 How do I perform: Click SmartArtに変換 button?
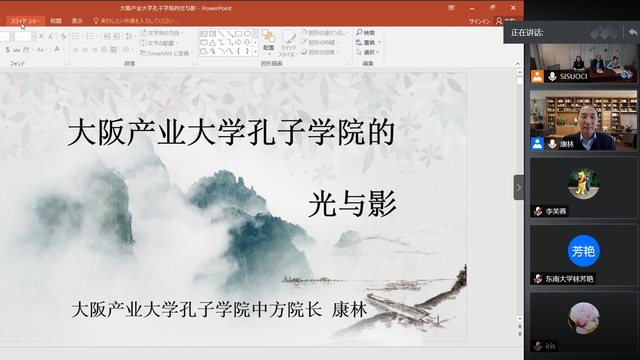pyautogui.click(x=165, y=53)
